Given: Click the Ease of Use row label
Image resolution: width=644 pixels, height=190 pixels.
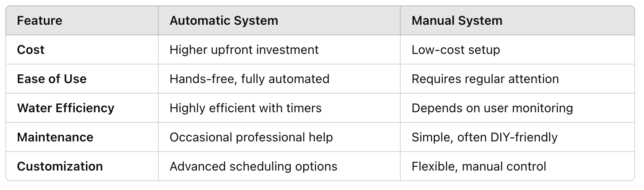Looking at the screenshot, I should tap(52, 79).
